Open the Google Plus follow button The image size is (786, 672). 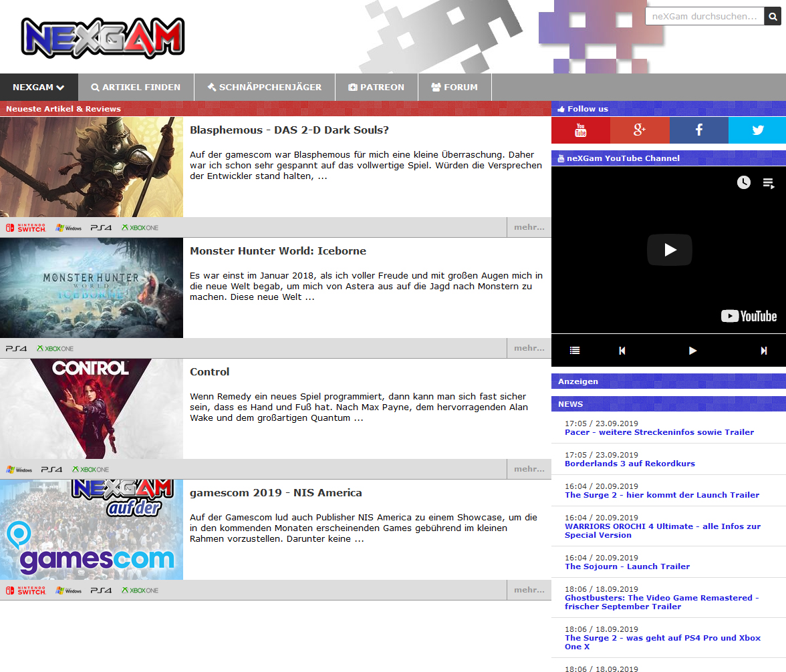(640, 130)
